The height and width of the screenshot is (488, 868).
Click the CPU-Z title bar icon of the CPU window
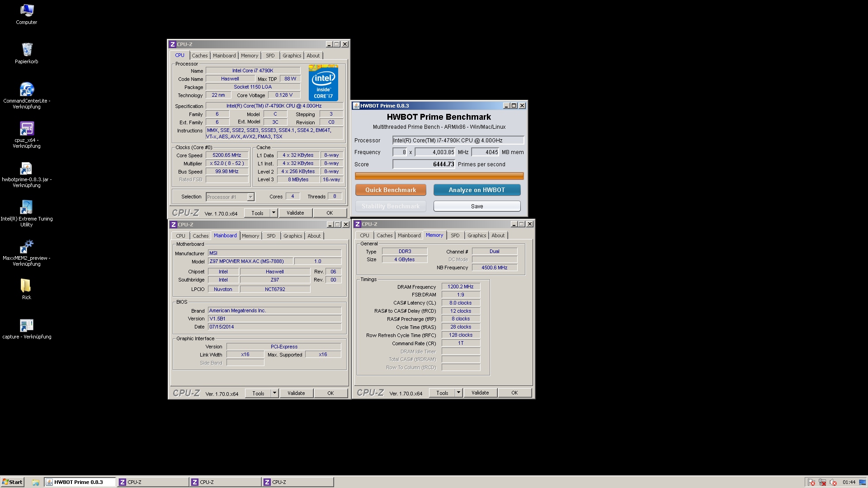tap(172, 44)
